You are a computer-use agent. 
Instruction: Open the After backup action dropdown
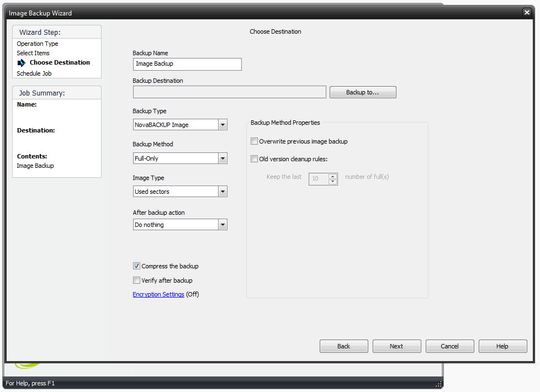(x=223, y=224)
